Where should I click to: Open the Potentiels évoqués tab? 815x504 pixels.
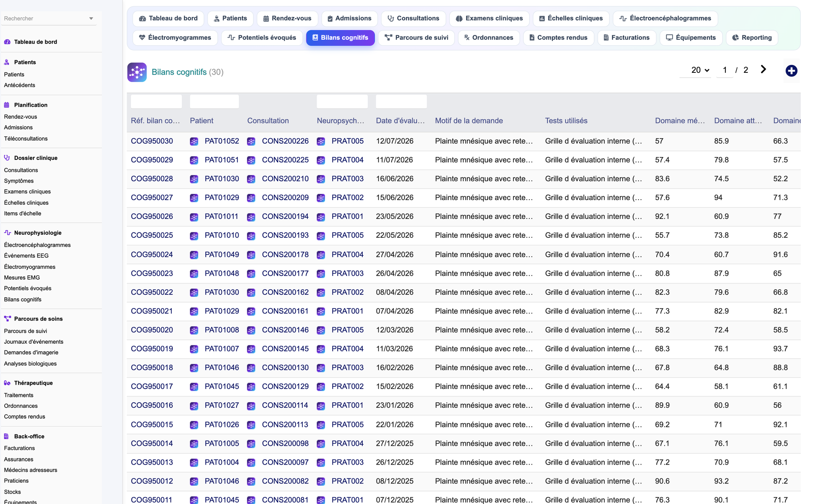point(262,38)
